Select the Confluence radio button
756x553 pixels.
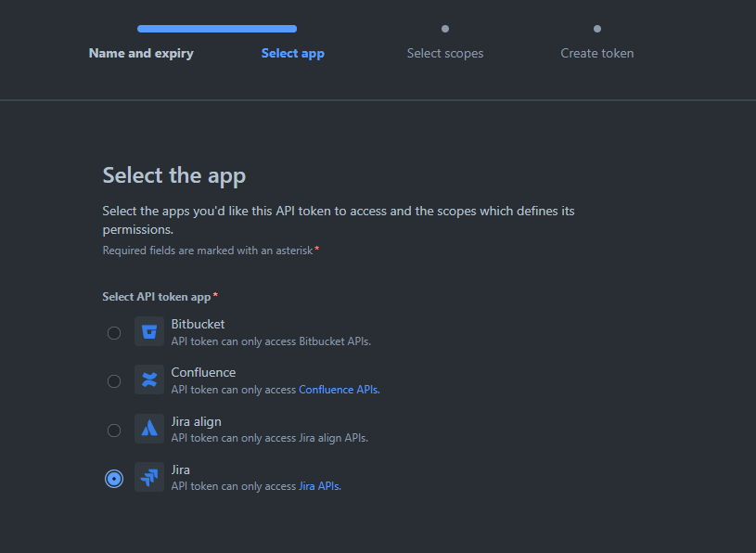click(114, 381)
